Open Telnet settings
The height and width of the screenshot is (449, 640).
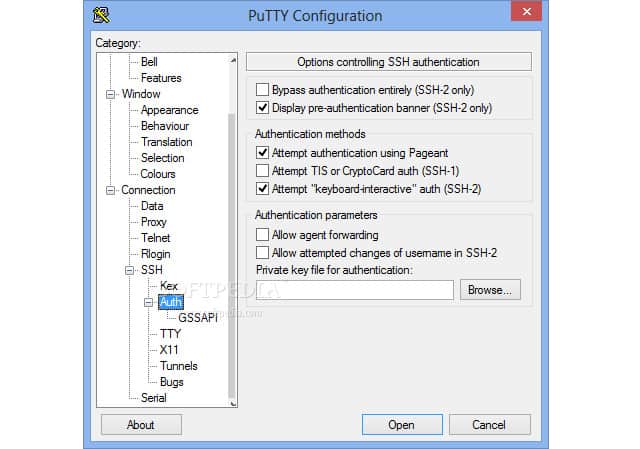[156, 238]
